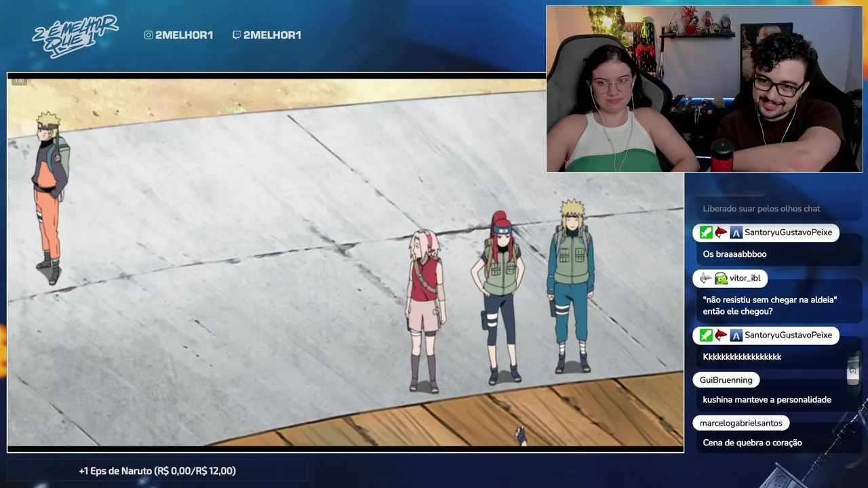Click blue 'A' badge on the 'Os braaabbboo' message
This screenshot has height=488, width=868.
coord(736,232)
